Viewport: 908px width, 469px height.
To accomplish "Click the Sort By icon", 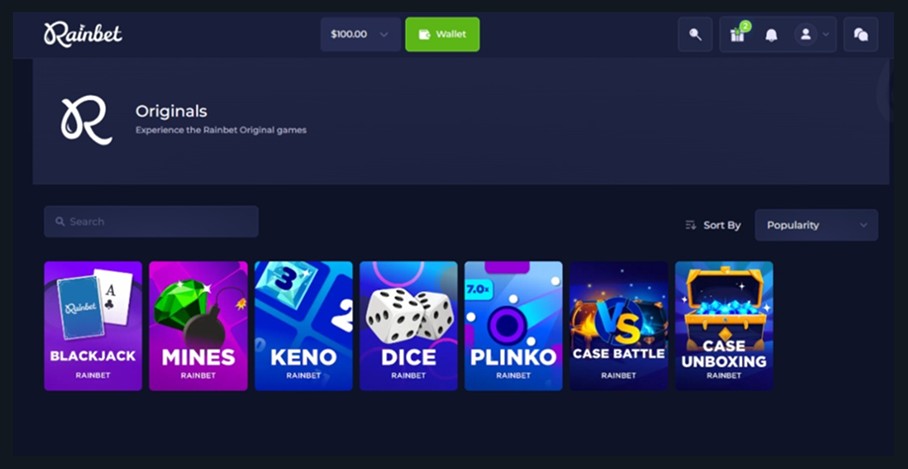I will pyautogui.click(x=690, y=225).
